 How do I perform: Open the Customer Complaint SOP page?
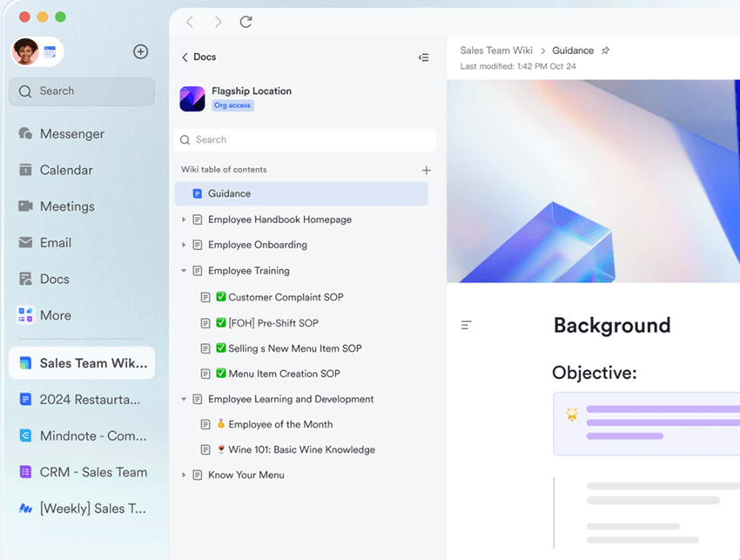[285, 297]
